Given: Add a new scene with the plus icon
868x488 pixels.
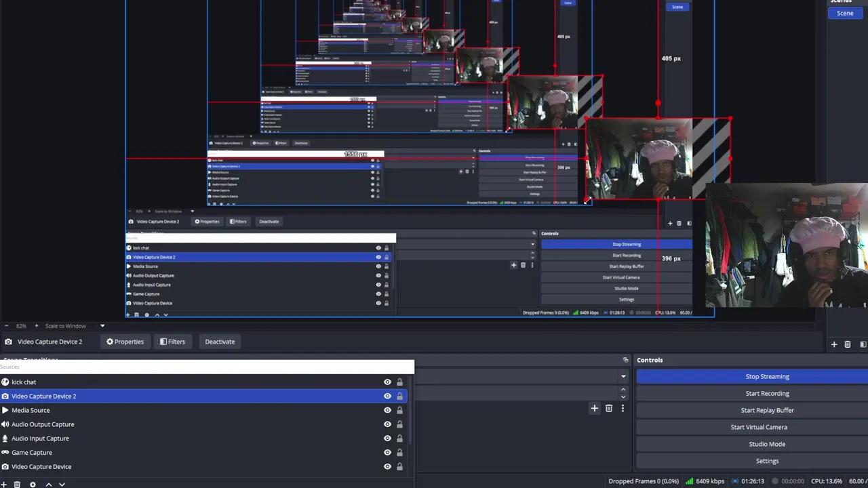Looking at the screenshot, I should [x=834, y=344].
